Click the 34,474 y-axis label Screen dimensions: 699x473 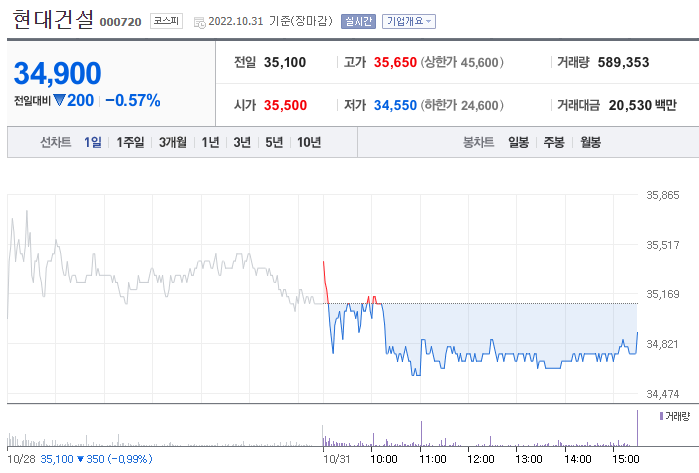[x=662, y=394]
